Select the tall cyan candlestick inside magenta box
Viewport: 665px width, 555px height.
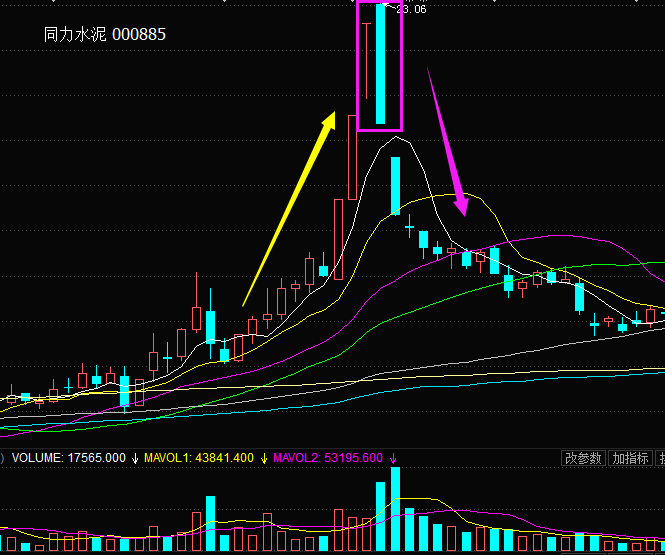tap(380, 65)
